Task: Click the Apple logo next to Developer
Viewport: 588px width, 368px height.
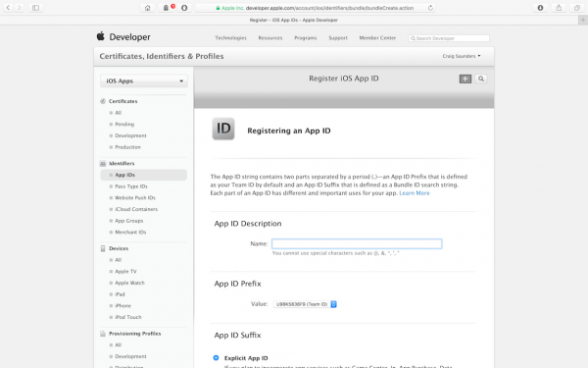Action: click(101, 36)
